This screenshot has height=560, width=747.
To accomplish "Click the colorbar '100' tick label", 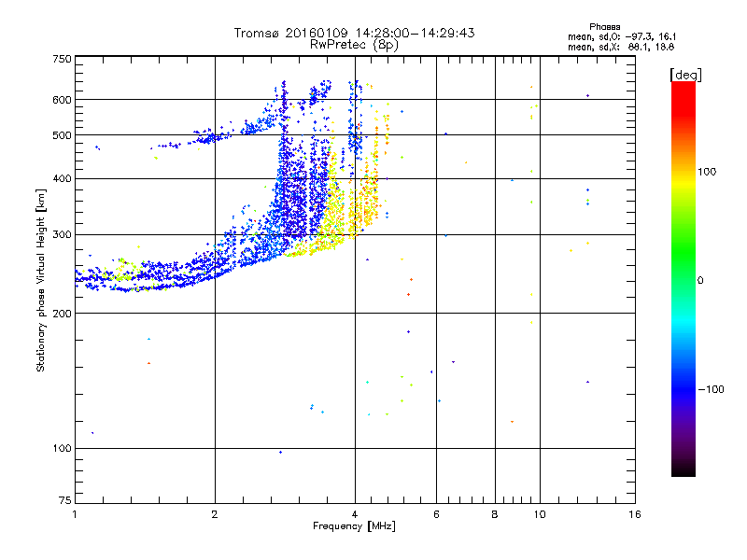I will pos(707,172).
